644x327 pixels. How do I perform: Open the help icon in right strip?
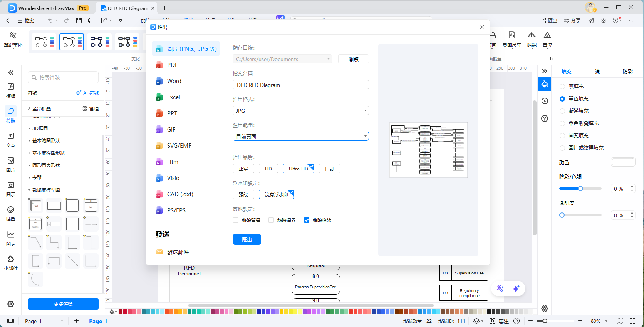pos(545,118)
